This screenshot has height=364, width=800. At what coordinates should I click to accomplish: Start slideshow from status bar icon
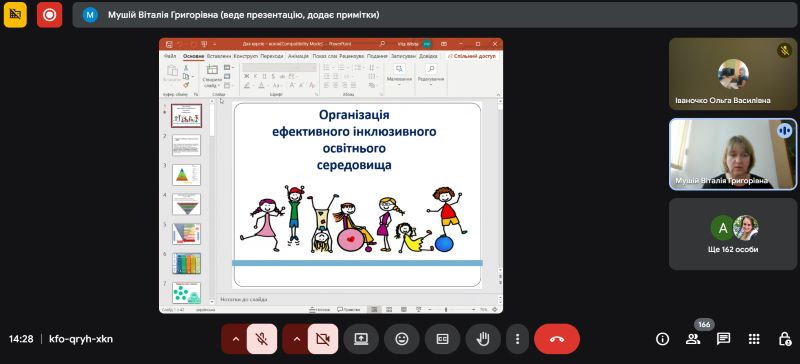419,309
